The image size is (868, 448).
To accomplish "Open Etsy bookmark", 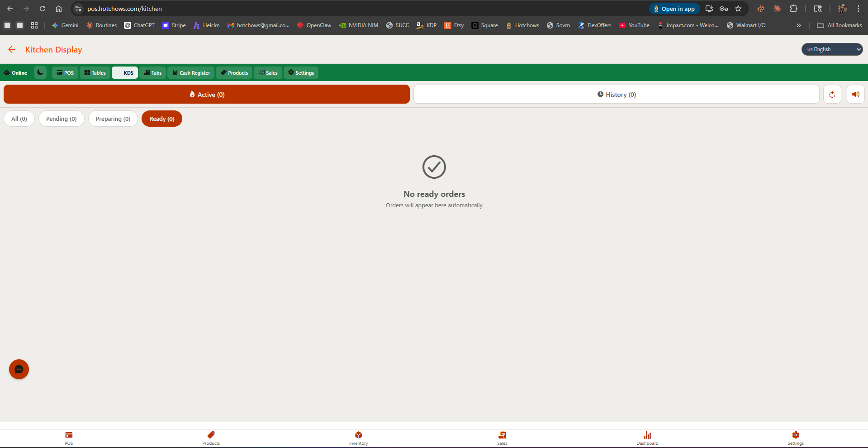I will pos(454,25).
